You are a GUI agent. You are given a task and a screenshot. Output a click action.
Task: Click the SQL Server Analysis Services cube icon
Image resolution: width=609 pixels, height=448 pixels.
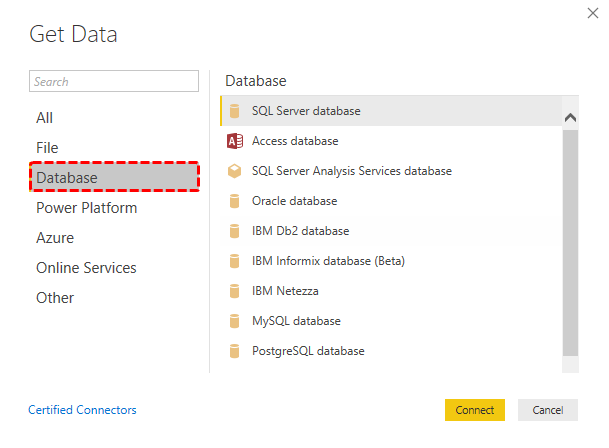(x=234, y=171)
